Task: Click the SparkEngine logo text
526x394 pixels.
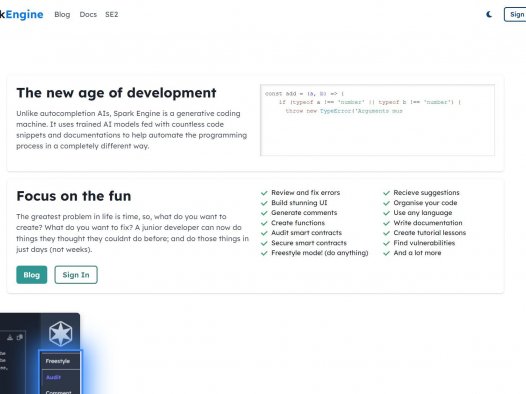Action: pos(21,14)
